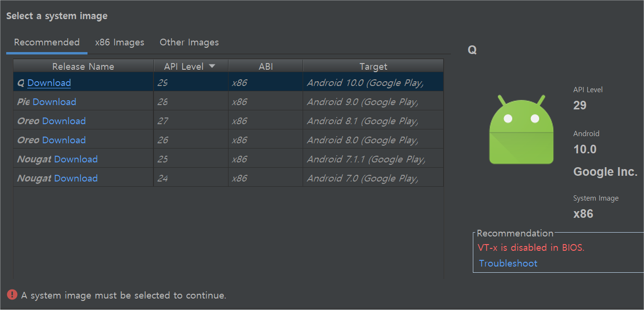Download Oreo API 26 image
Image resolution: width=644 pixels, height=310 pixels.
point(64,140)
